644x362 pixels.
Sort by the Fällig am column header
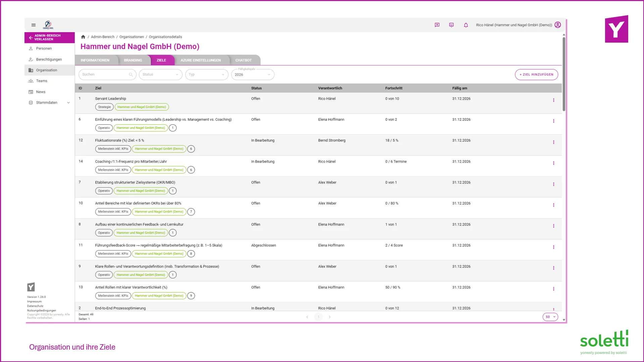click(460, 88)
